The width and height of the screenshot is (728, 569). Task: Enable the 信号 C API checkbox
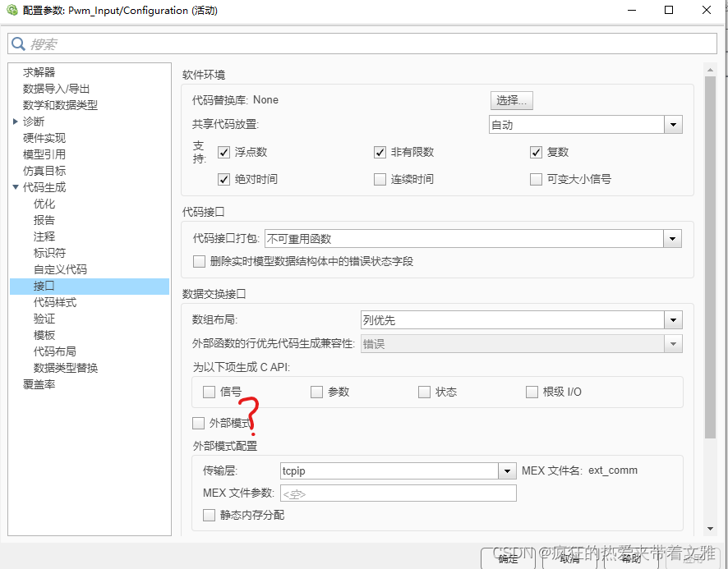click(x=209, y=392)
